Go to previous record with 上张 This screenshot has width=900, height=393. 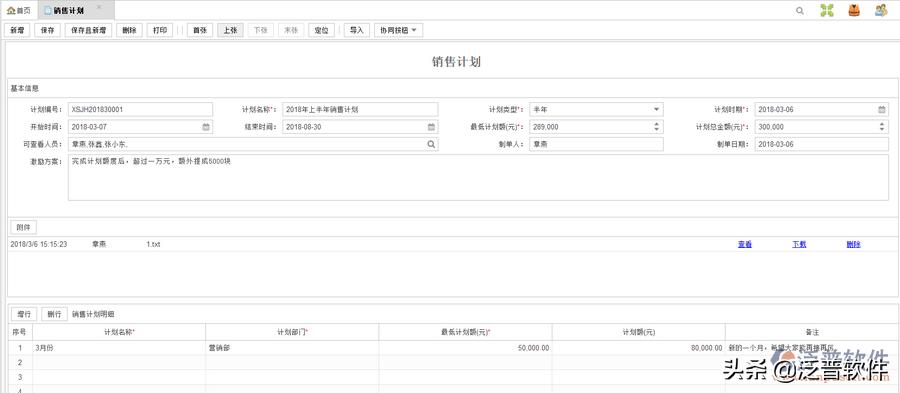point(230,30)
